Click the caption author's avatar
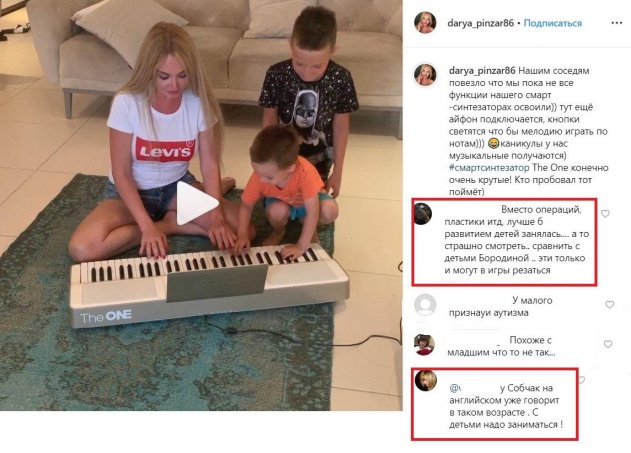631x453 pixels. (425, 75)
